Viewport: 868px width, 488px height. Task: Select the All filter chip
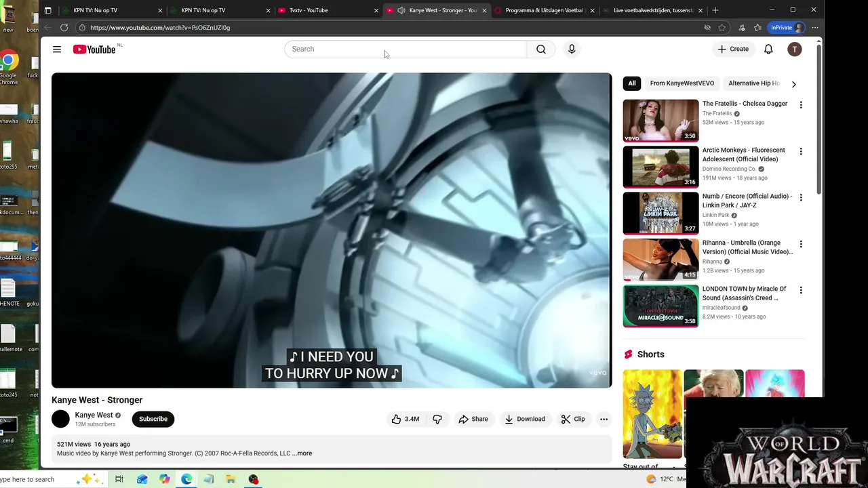pos(631,83)
